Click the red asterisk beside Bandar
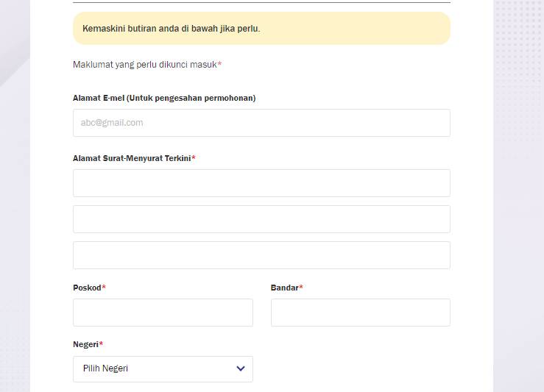This screenshot has height=392, width=544. [301, 287]
